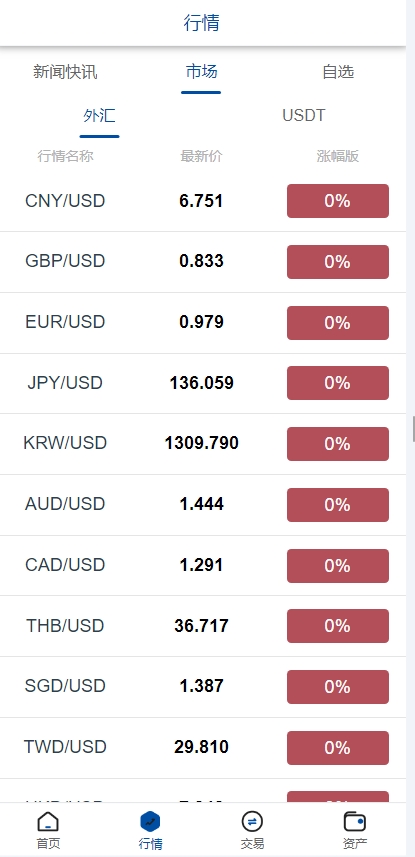Image resolution: width=415 pixels, height=857 pixels.
Task: Click the vertical scrollbar handle on right edge
Action: click(x=413, y=428)
